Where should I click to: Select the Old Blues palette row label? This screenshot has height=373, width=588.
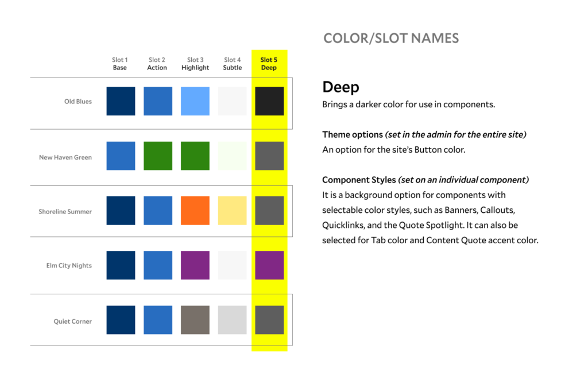click(78, 102)
